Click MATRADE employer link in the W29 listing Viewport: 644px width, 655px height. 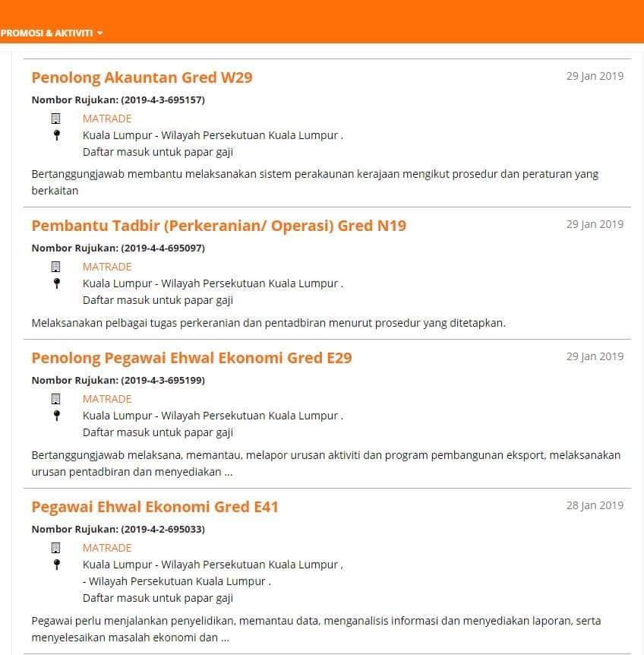pyautogui.click(x=107, y=119)
